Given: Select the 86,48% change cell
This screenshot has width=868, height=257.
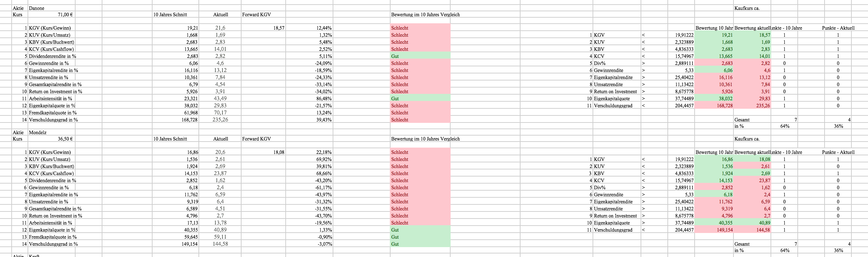Looking at the screenshot, I should coord(323,98).
